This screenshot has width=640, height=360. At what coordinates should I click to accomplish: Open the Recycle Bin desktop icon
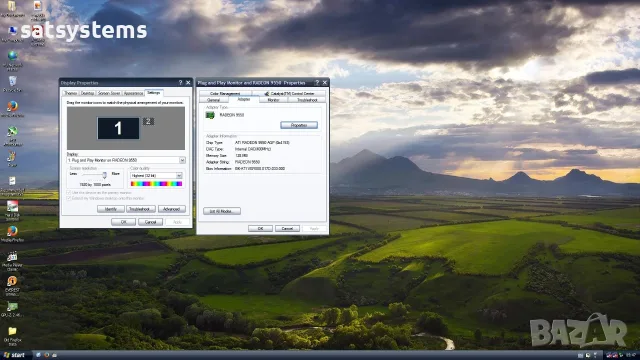click(x=12, y=82)
